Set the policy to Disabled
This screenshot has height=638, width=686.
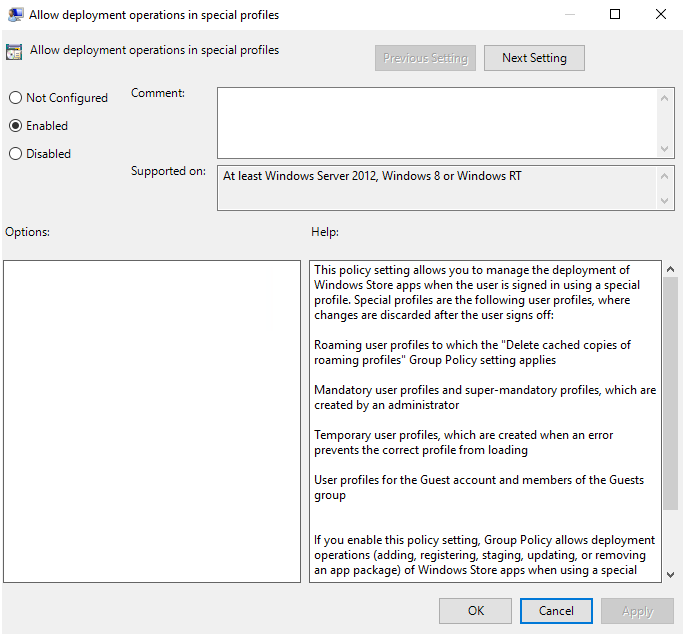[15, 154]
